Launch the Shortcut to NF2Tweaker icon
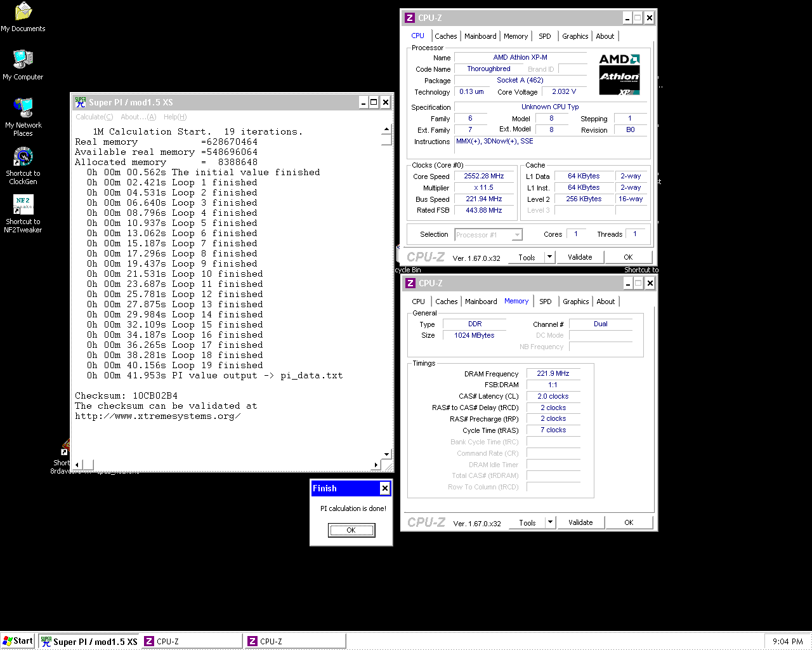 click(x=23, y=214)
